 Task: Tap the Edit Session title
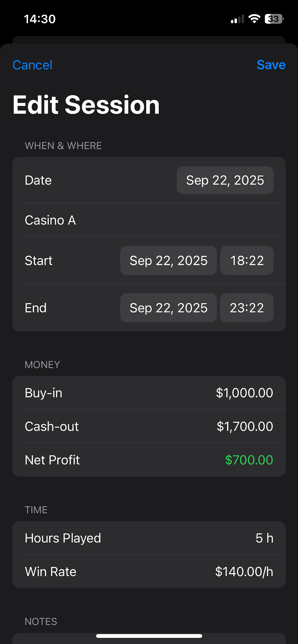(x=86, y=105)
